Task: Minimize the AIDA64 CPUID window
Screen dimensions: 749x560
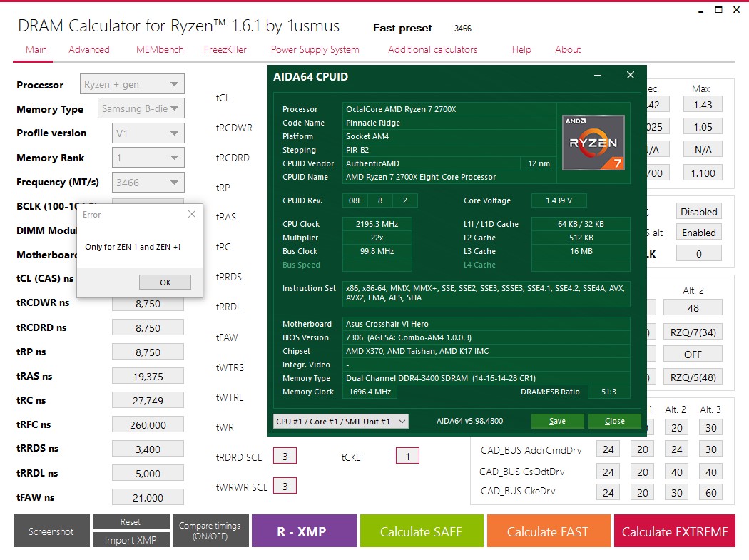Action: tap(598, 75)
